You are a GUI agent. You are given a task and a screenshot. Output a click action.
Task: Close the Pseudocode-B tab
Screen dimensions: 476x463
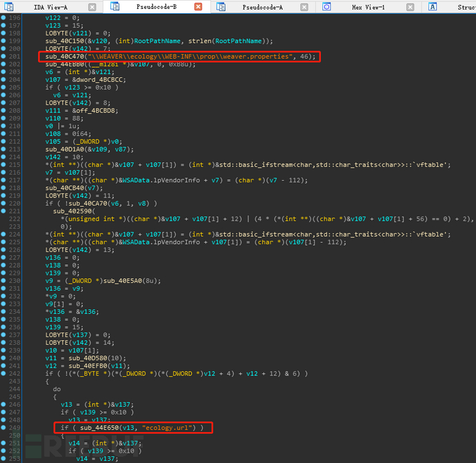pyautogui.click(x=198, y=7)
